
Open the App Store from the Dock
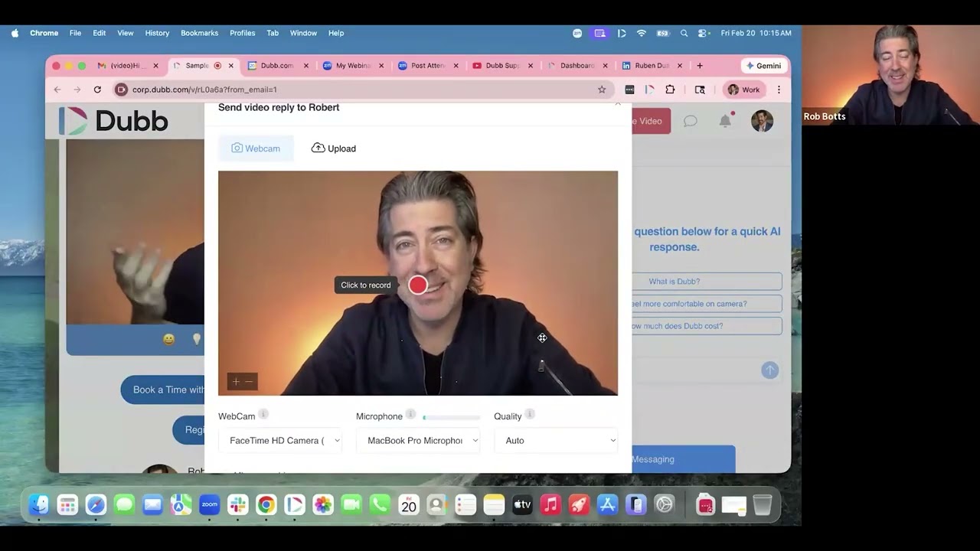[x=607, y=504]
